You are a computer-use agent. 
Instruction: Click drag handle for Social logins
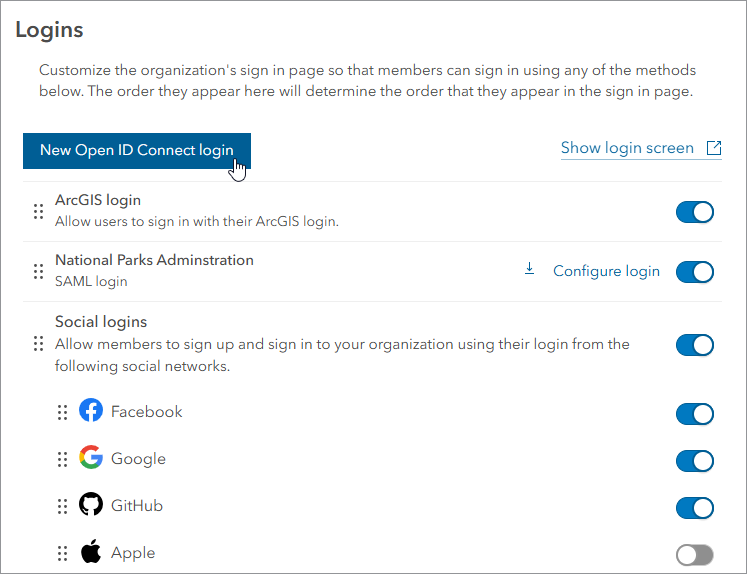38,343
